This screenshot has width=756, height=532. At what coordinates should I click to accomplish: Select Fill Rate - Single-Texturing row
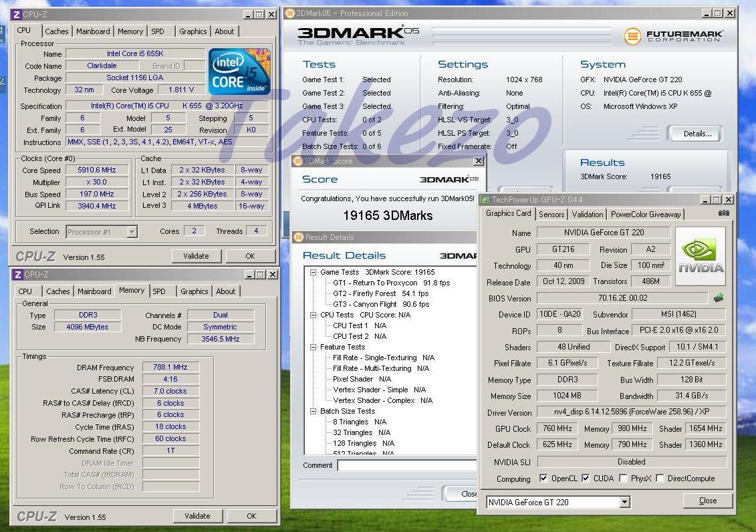click(383, 358)
